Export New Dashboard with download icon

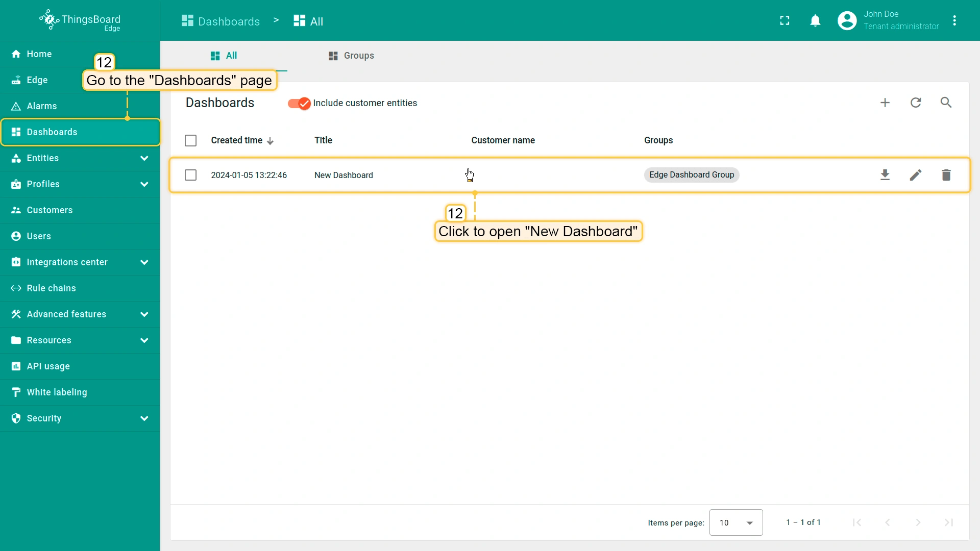[x=885, y=175]
